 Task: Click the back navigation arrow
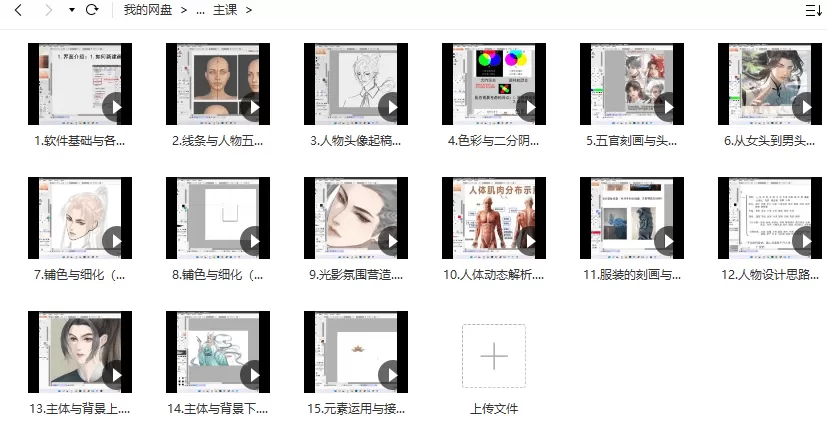tap(17, 10)
